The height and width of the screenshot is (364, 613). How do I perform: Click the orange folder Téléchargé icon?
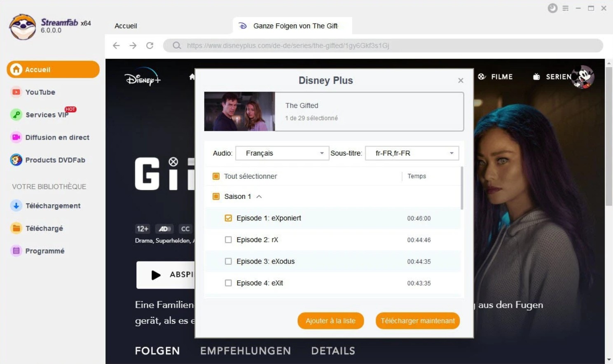[16, 229]
